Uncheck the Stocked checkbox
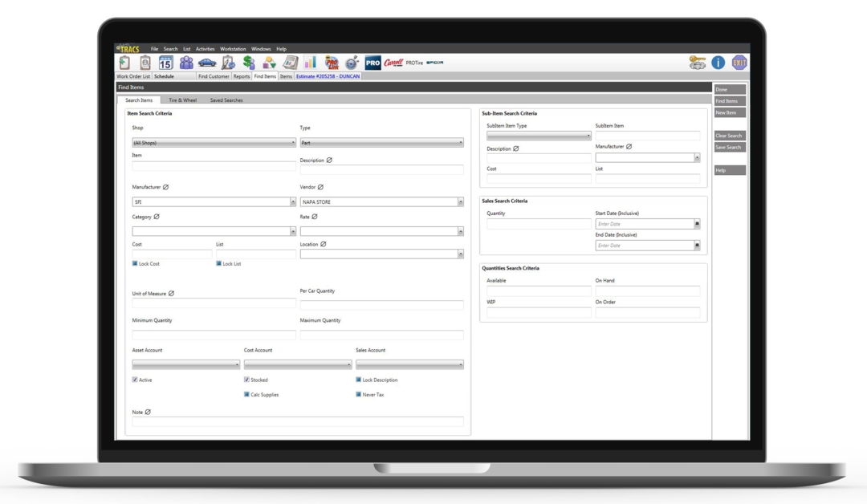Viewport: 867px width, 504px height. coord(246,380)
